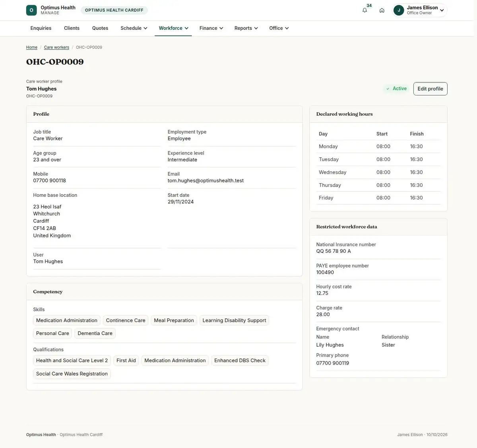477x448 pixels.
Task: Open the Care workers breadcrumb link
Action: [x=56, y=47]
